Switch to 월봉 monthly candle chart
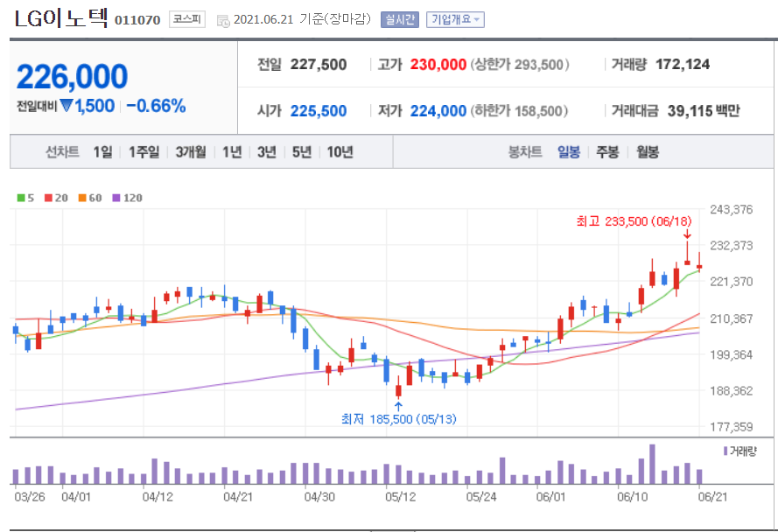The height and width of the screenshot is (532, 778). point(648,152)
